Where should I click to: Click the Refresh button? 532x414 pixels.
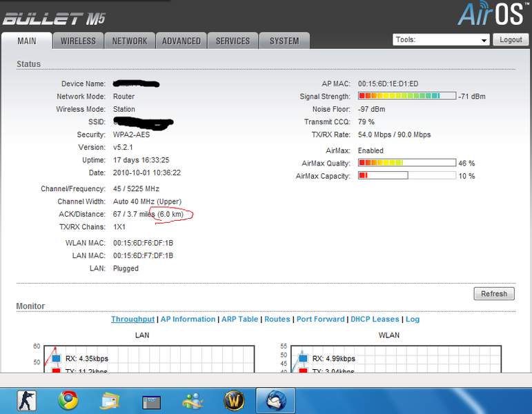(494, 293)
